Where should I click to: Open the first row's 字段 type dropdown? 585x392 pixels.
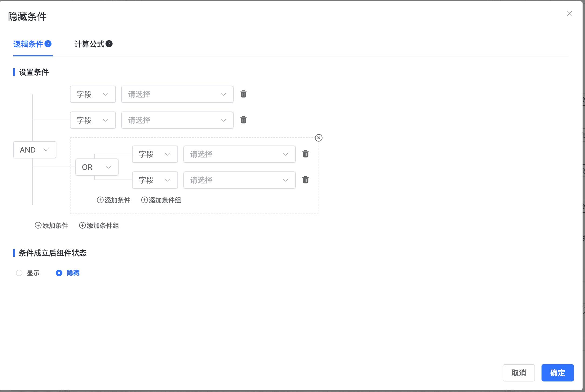click(93, 94)
